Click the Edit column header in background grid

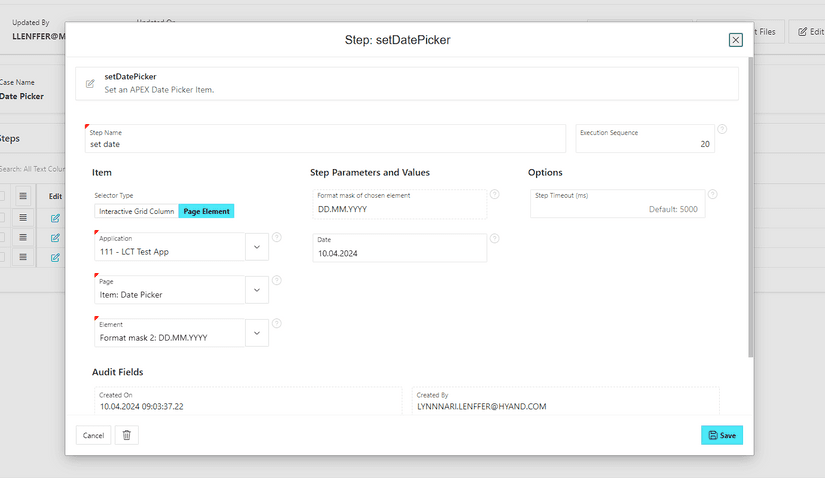55,196
